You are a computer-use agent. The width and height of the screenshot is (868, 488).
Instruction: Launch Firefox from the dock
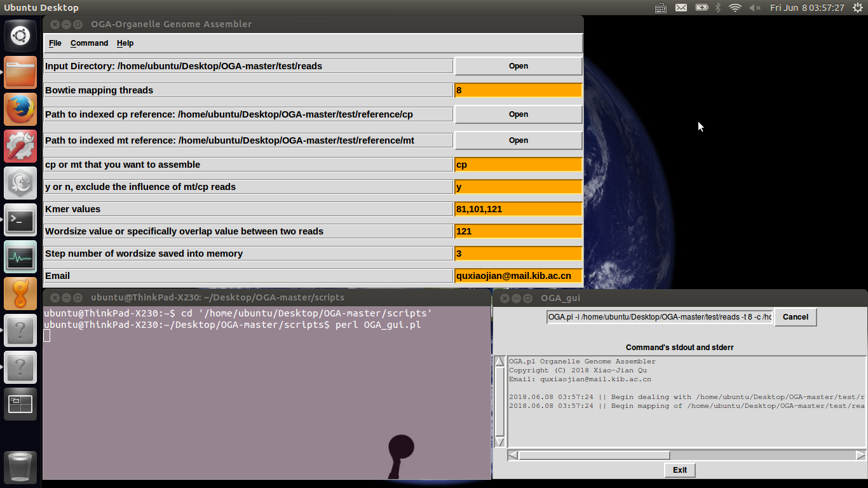[20, 109]
